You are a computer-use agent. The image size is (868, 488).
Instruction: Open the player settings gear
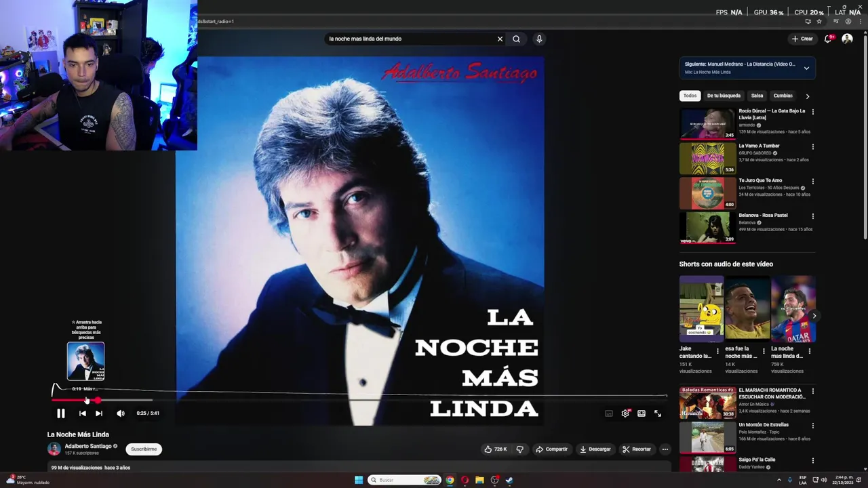point(625,413)
